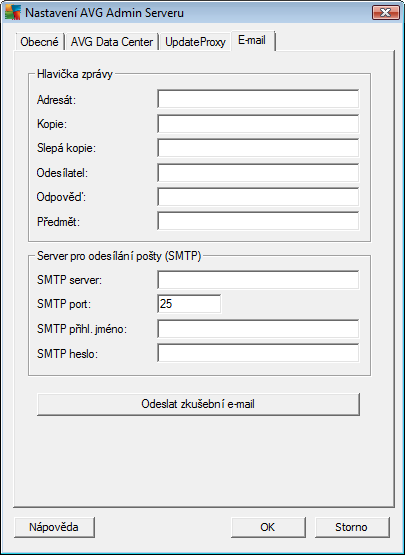Click the Server pro odesílání pošty (SMTP) label
Image resolution: width=405 pixels, height=555 pixels.
coord(119,256)
